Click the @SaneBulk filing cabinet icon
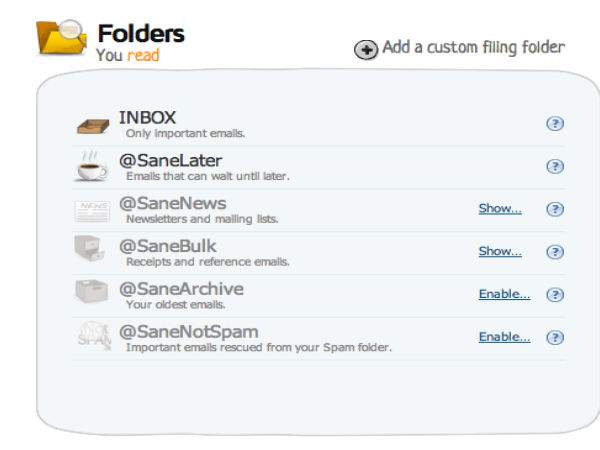 click(x=92, y=250)
